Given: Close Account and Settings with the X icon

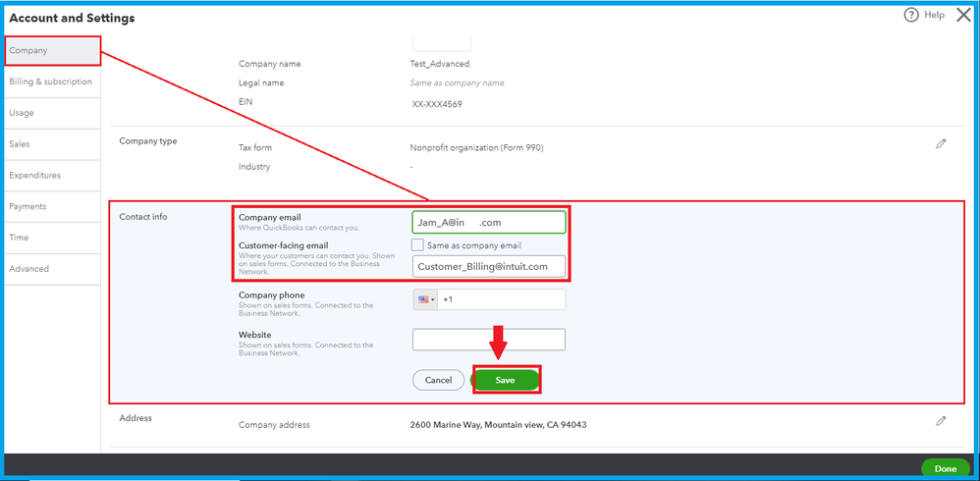Looking at the screenshot, I should [x=963, y=15].
